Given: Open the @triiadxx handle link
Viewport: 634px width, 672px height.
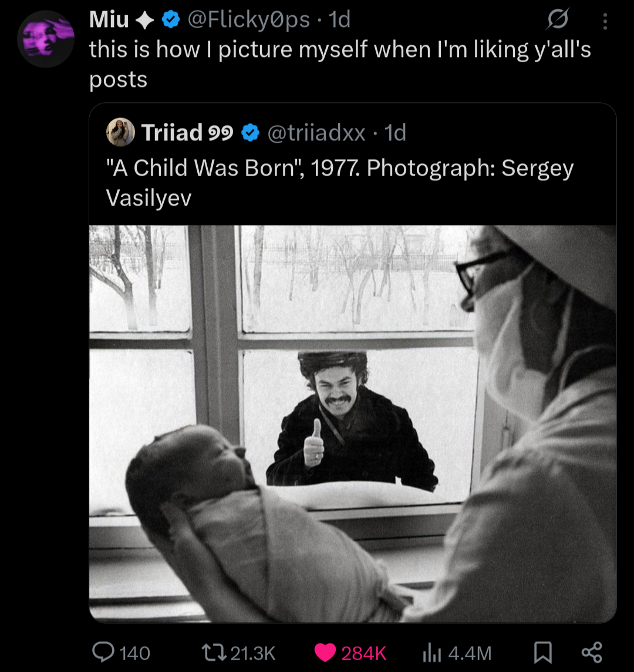Looking at the screenshot, I should click(316, 133).
